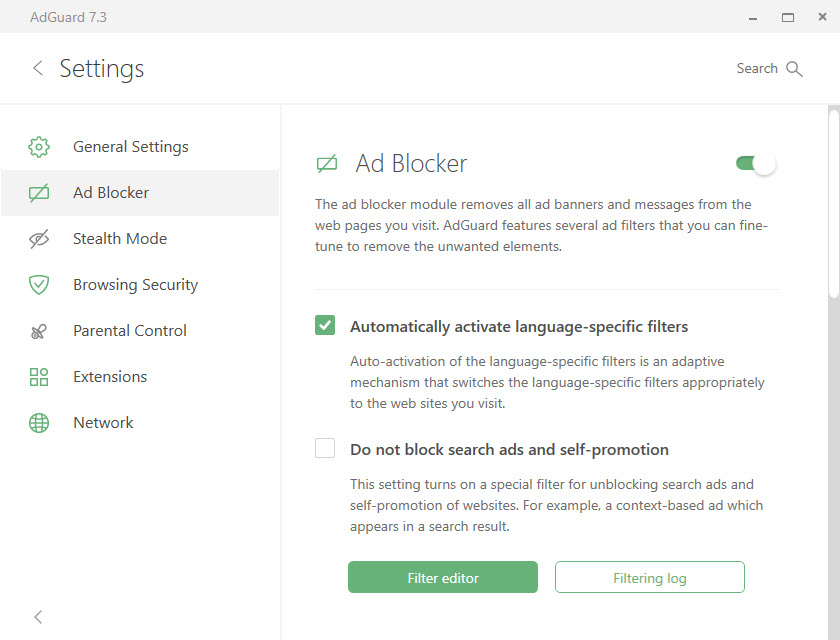Image resolution: width=840 pixels, height=640 pixels.
Task: Close the AdGuard window
Action: [822, 17]
